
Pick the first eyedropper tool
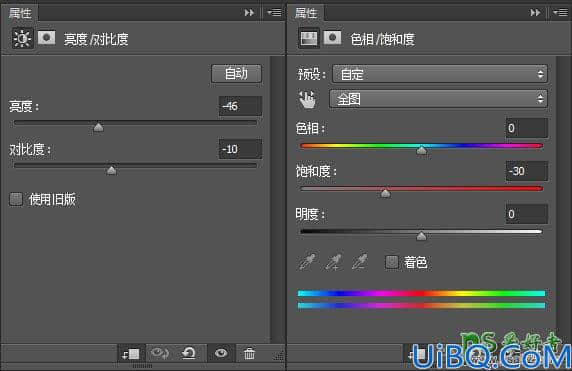[x=307, y=261]
